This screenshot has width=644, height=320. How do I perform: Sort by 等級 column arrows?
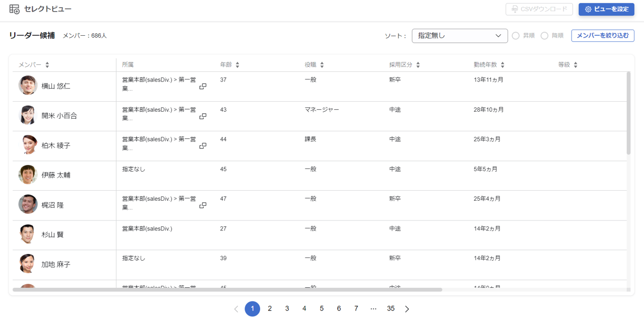click(x=576, y=65)
